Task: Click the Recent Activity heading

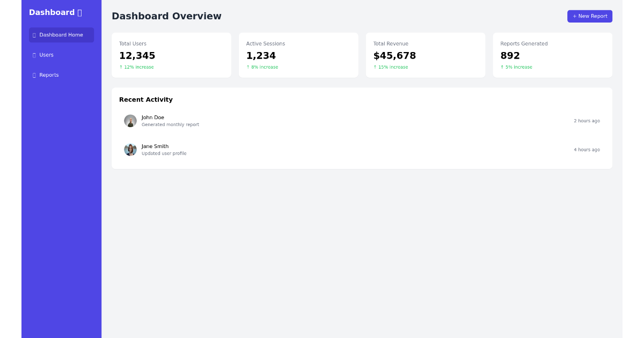Action: point(146,100)
